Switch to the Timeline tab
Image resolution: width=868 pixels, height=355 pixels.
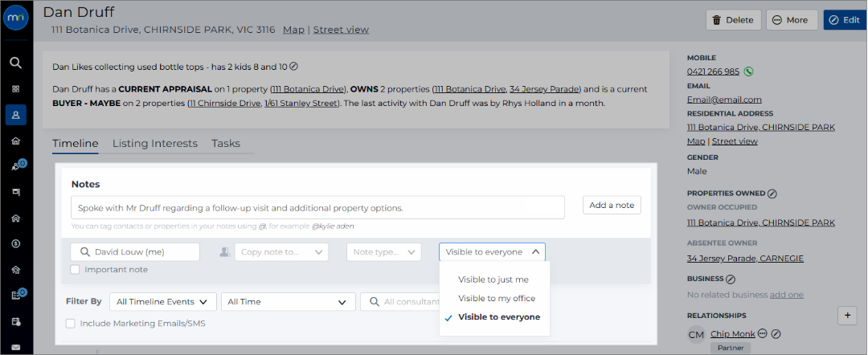[76, 144]
